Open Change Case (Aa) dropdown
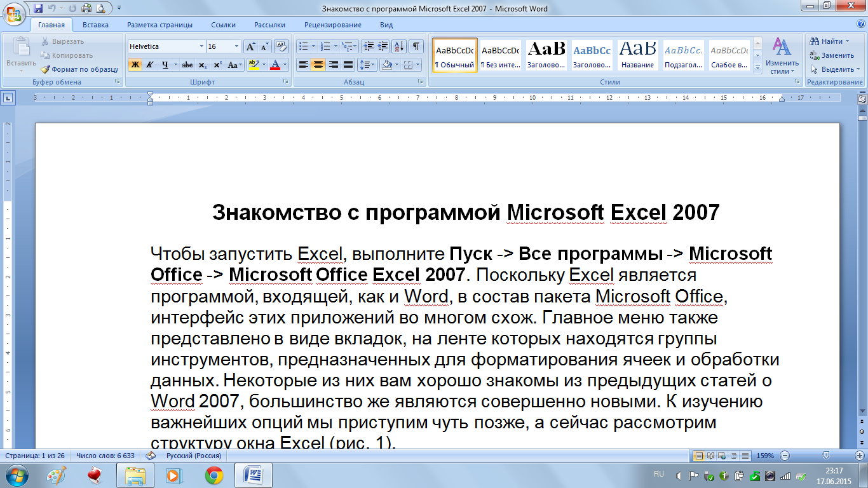Screen dimensions: 868x488 236,65
